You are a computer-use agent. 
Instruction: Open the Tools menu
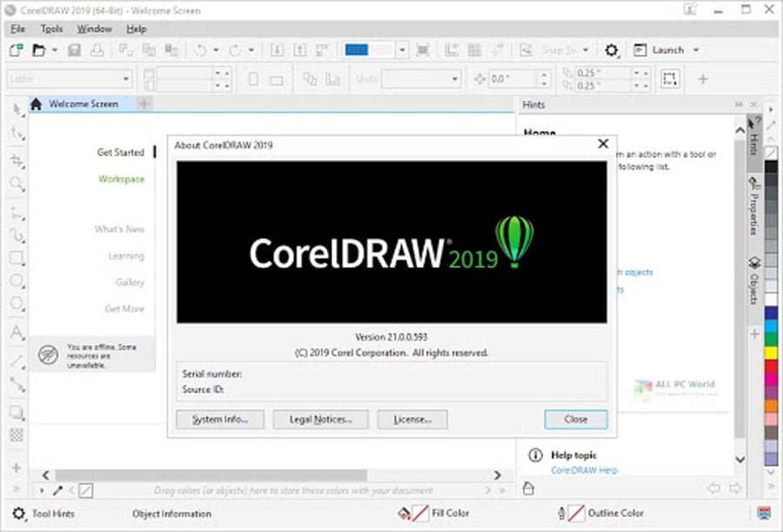pyautogui.click(x=52, y=29)
